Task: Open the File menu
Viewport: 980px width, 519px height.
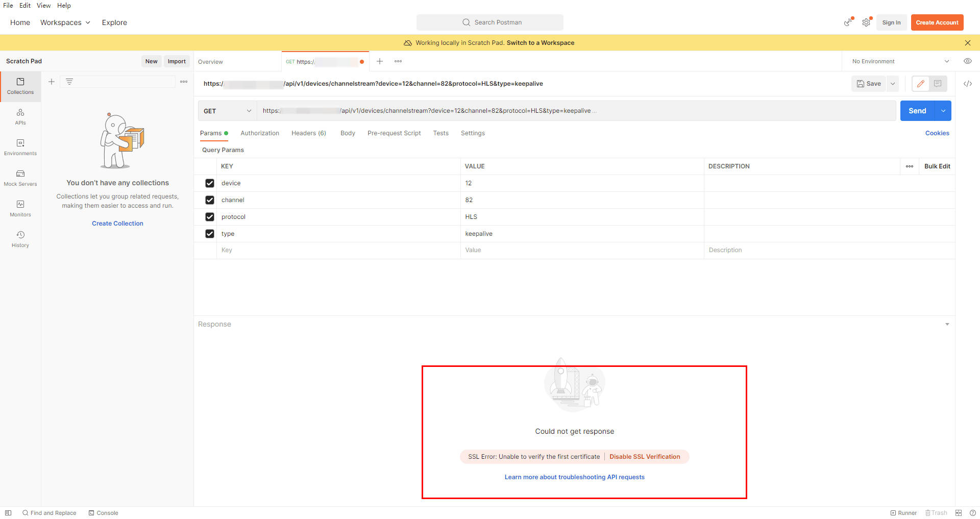Action: [x=8, y=6]
